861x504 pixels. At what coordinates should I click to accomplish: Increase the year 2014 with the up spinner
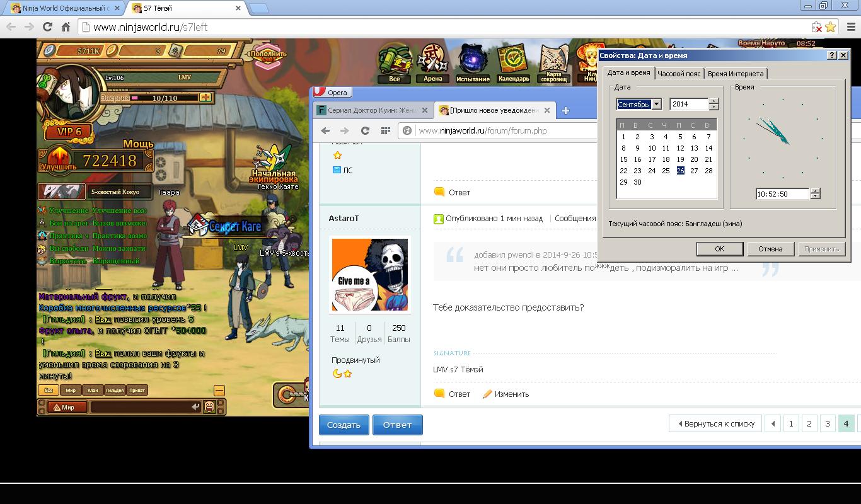coord(714,101)
